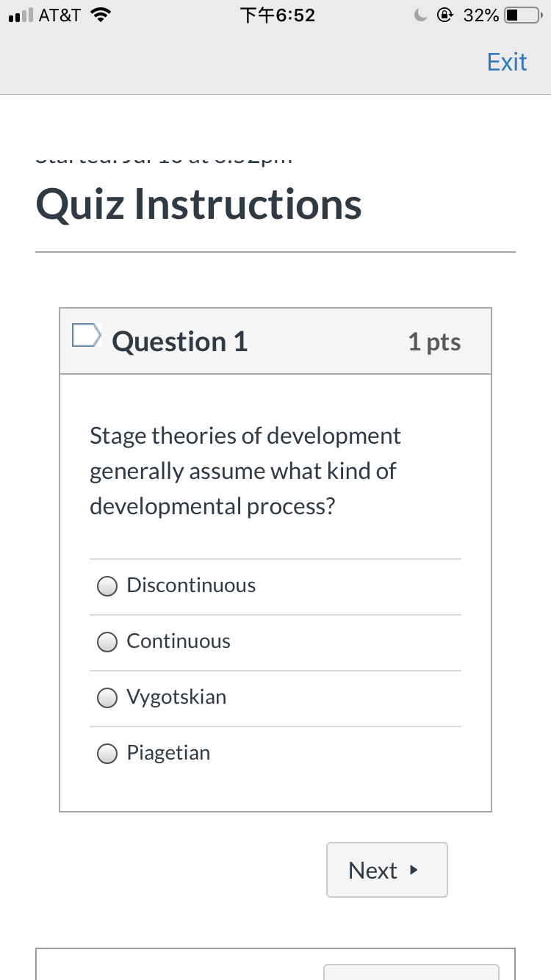Tap the 1 pts points label
Image resolution: width=551 pixels, height=980 pixels.
pyautogui.click(x=435, y=342)
